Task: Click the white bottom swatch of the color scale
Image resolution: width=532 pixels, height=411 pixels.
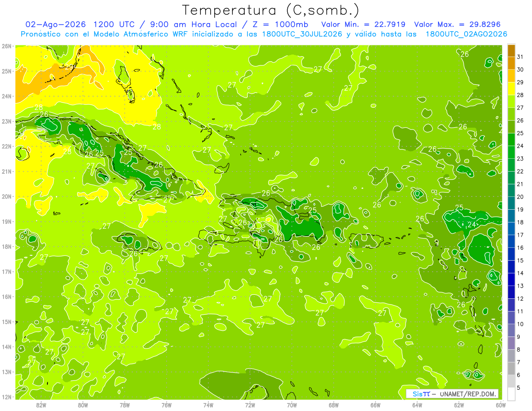Action: coord(511,394)
